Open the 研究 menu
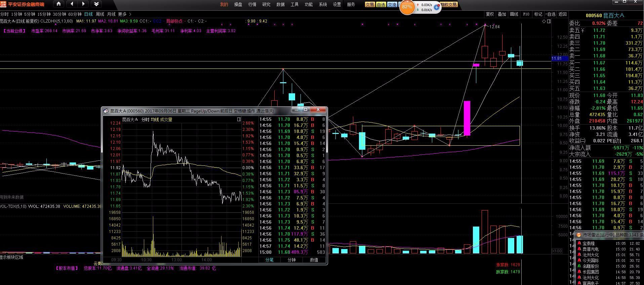Screen dimensions: 644x285 266,5
